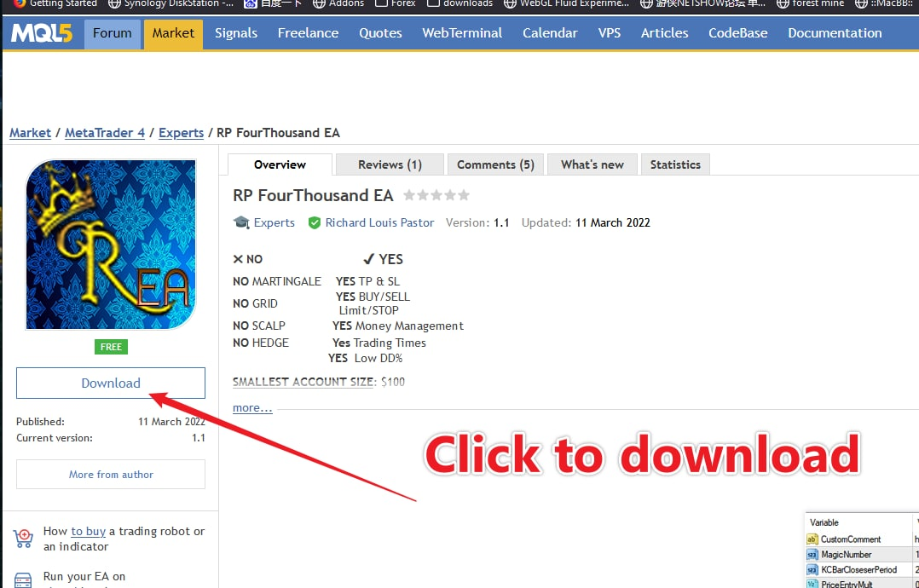Click the Experts graduation cap icon
919x588 pixels.
click(241, 222)
